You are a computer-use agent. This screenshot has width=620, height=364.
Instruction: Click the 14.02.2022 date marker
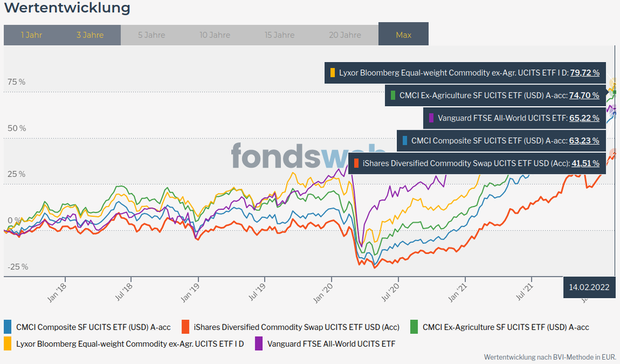pos(589,287)
